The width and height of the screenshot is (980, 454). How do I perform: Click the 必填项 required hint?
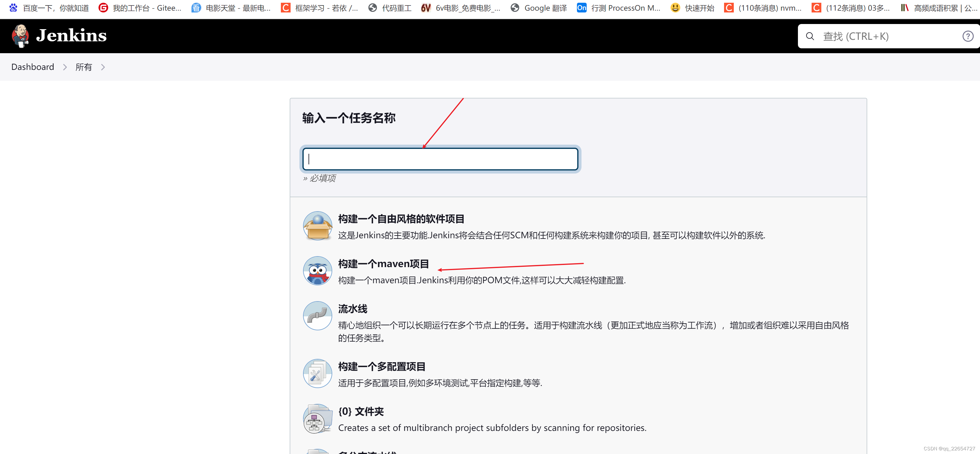[x=319, y=178]
